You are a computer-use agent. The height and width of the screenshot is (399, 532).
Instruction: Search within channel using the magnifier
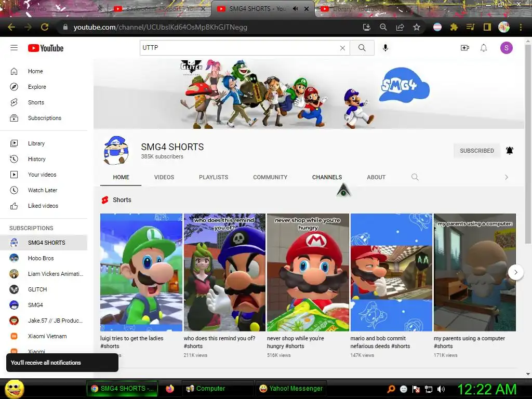pos(415,177)
